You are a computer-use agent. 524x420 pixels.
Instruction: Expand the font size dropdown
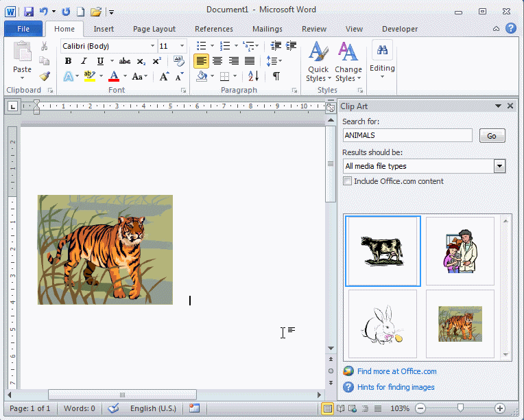pyautogui.click(x=182, y=46)
